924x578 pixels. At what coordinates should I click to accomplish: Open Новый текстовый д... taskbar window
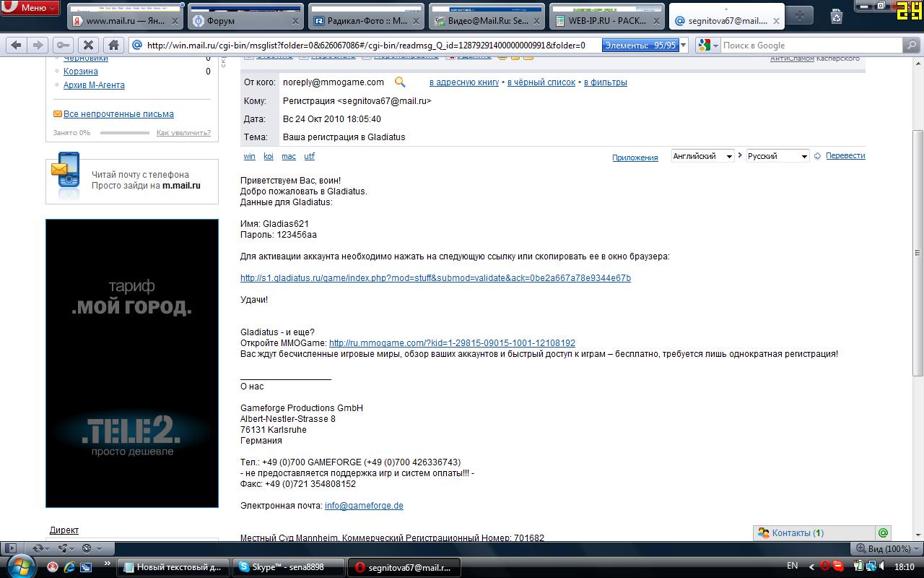[x=174, y=567]
